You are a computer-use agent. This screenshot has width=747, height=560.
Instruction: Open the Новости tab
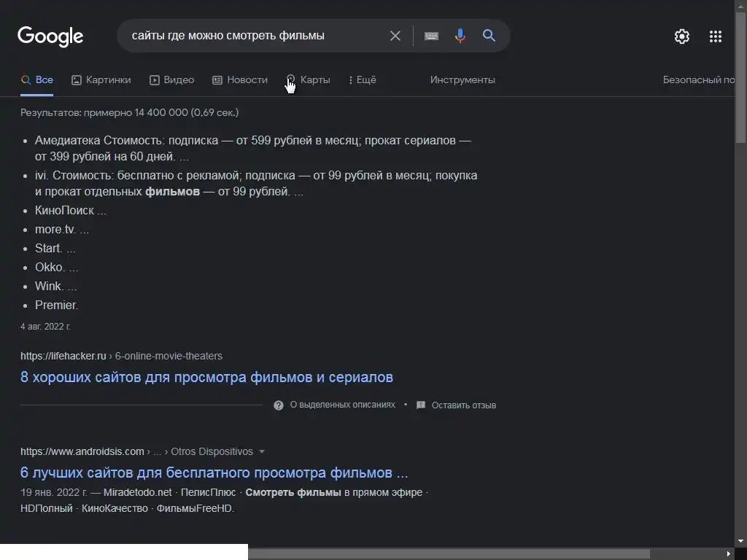pyautogui.click(x=240, y=80)
